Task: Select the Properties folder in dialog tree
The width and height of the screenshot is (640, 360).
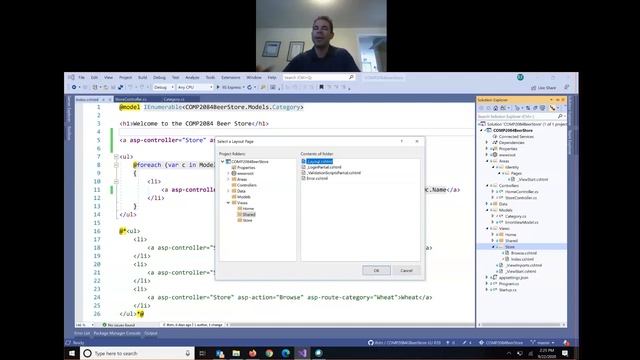Action: coord(243,167)
